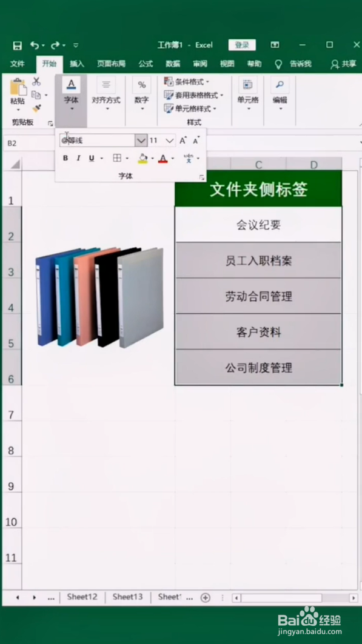Open ribbon display options icon
362x644 pixels.
pos(275,45)
